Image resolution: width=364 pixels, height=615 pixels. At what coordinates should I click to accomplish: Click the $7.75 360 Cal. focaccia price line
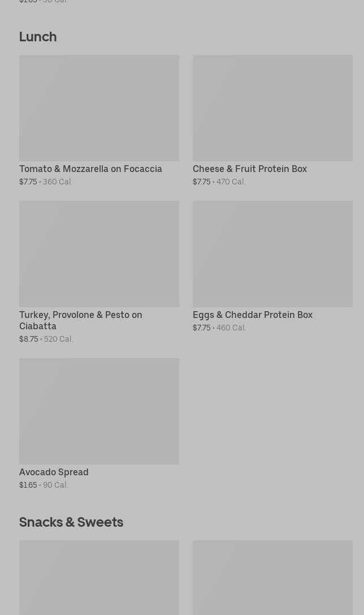(x=46, y=182)
